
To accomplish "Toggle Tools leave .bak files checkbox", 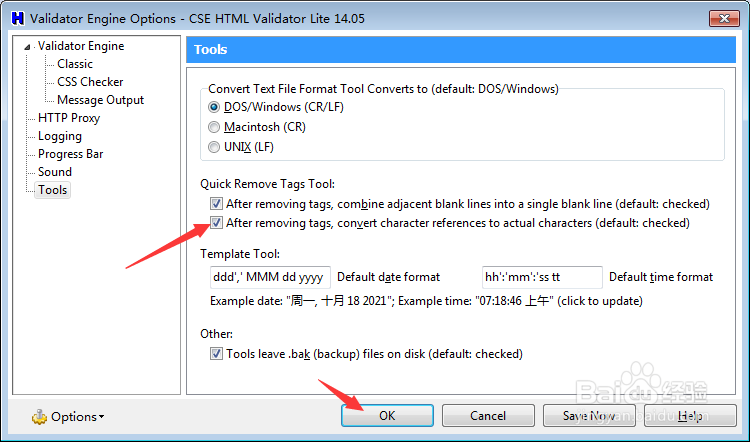I will point(217,353).
